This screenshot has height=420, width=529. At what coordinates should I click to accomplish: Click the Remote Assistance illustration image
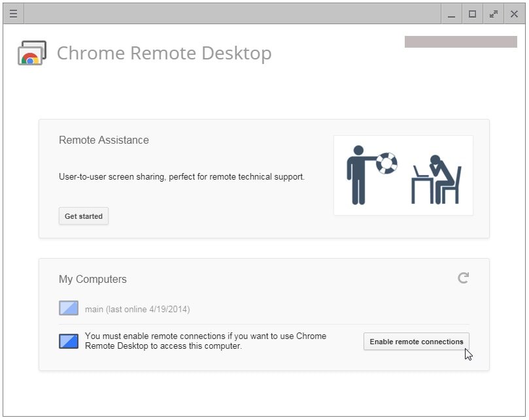coord(403,175)
